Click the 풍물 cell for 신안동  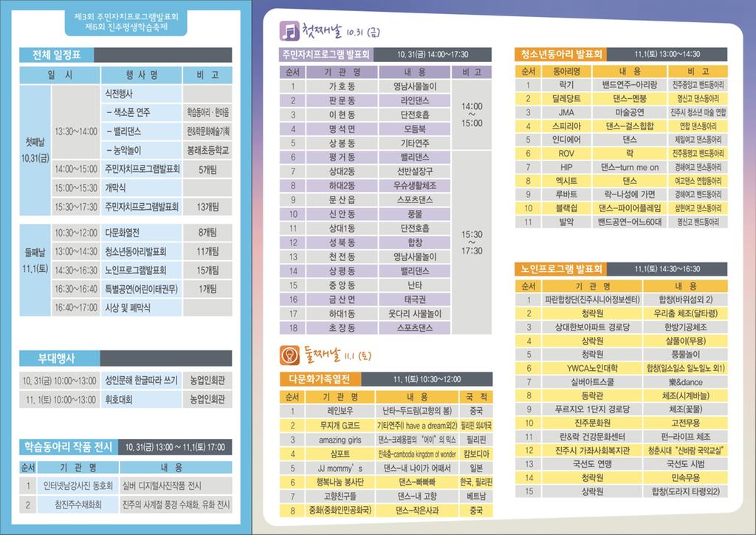point(415,214)
